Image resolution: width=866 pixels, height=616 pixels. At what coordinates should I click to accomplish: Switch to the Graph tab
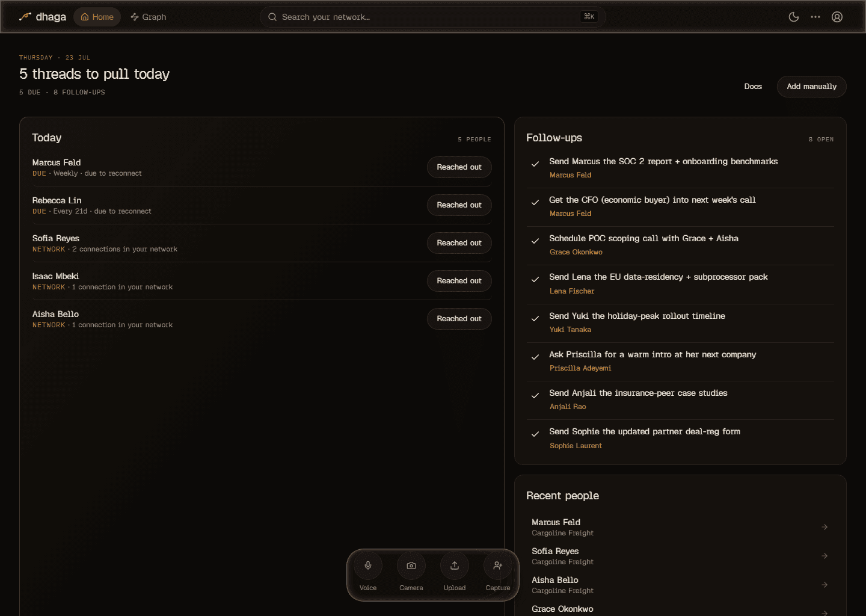pyautogui.click(x=149, y=17)
